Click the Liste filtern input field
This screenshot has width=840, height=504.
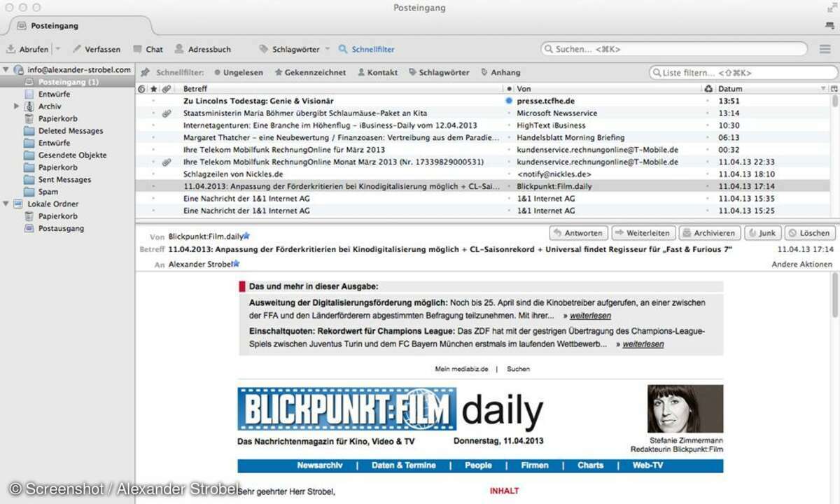point(743,73)
